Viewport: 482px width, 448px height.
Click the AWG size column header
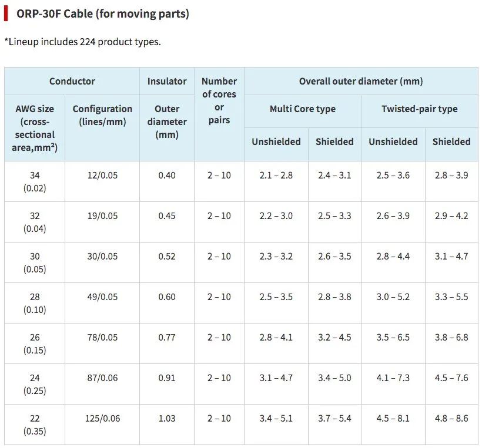35,128
